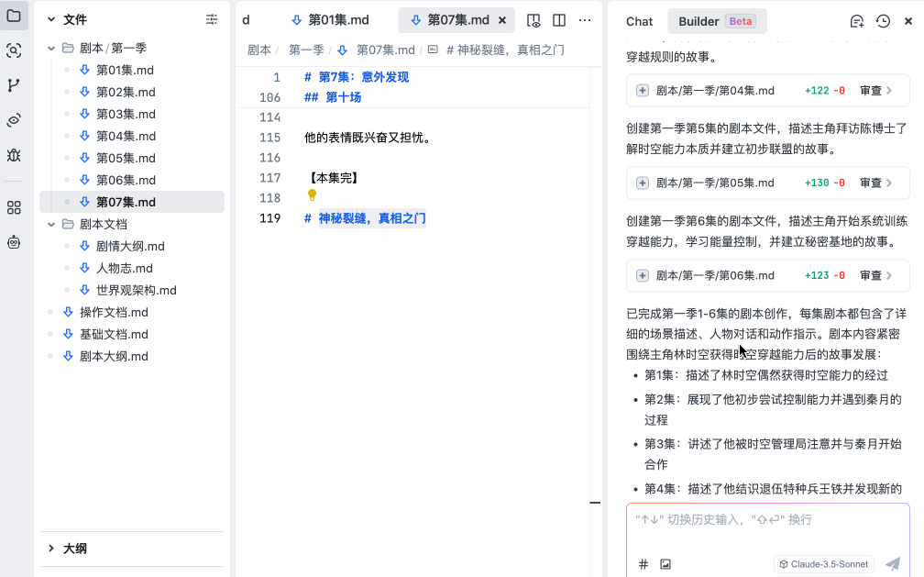Open the source control branch icon
Viewport: 924px width, 577px height.
14,85
